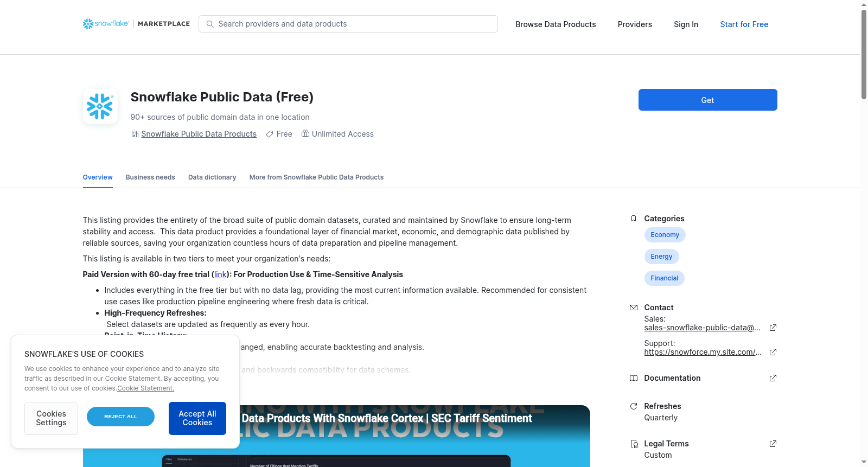
Task: Click the SEC Tariff Sentiment video thumbnail
Action: point(336,436)
